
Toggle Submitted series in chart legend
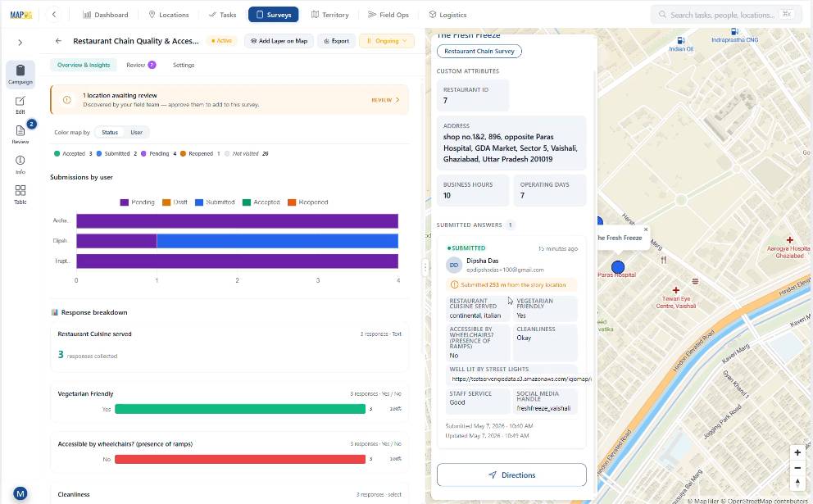[215, 202]
